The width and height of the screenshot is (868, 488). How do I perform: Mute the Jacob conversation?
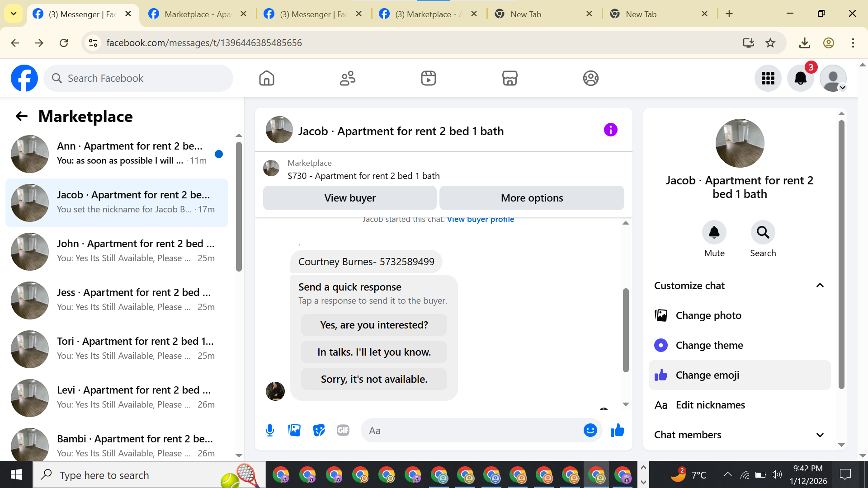(714, 233)
